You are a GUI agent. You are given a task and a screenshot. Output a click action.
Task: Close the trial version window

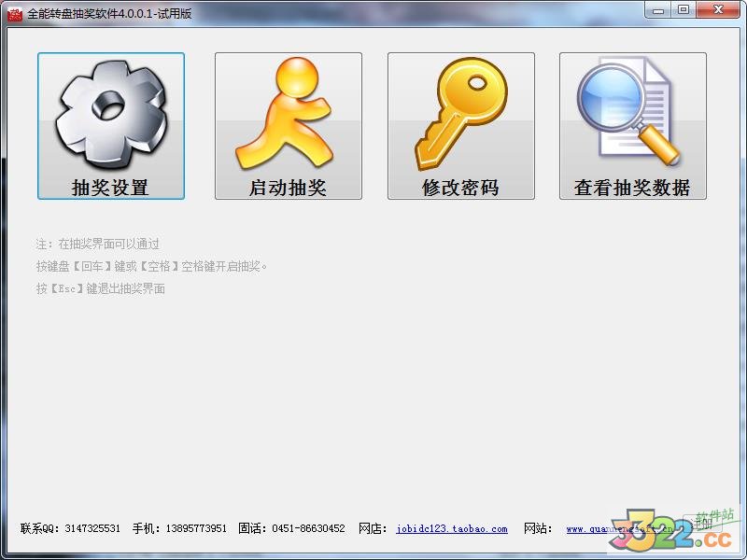[x=717, y=9]
